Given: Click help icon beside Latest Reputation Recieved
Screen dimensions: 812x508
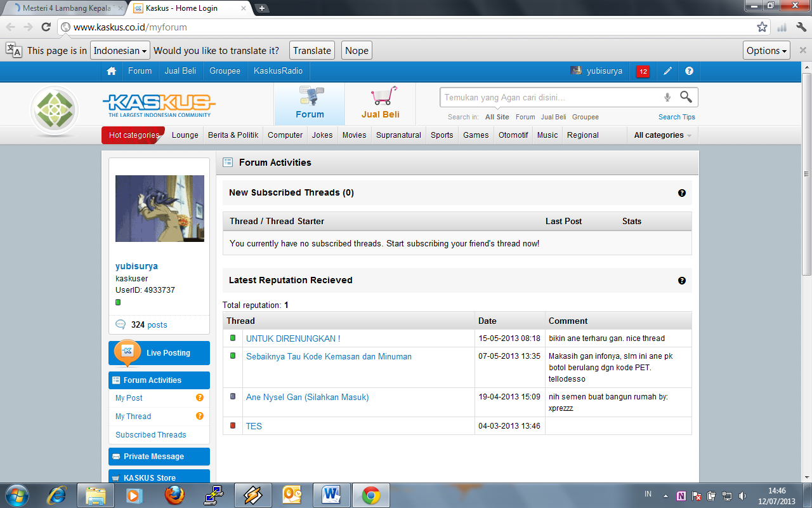Looking at the screenshot, I should click(x=682, y=281).
